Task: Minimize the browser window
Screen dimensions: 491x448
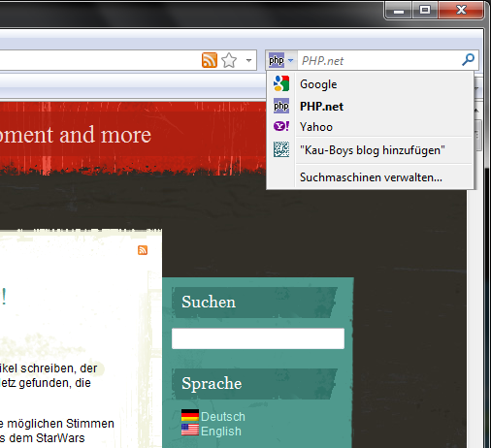Action: (399, 11)
